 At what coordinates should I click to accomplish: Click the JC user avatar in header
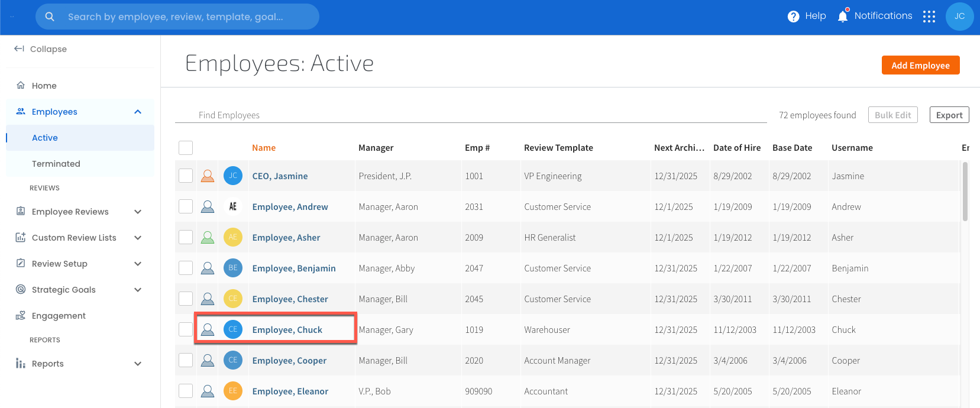[x=959, y=17]
